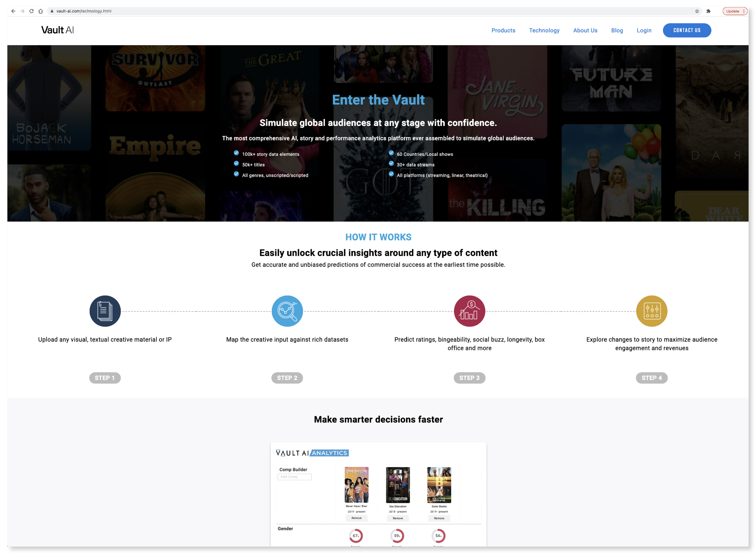Screen dimensions: 756x553
Task: Bookmark page with star icon
Action: coord(697,11)
